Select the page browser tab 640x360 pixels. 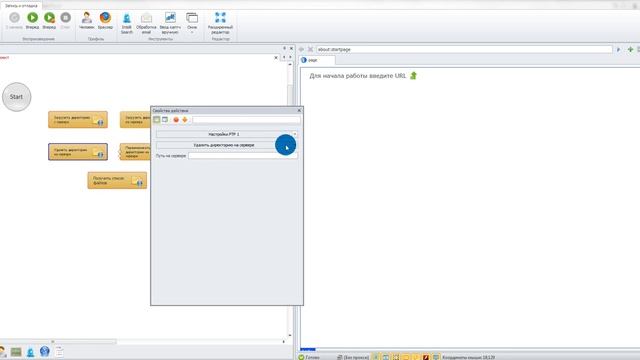[318, 60]
